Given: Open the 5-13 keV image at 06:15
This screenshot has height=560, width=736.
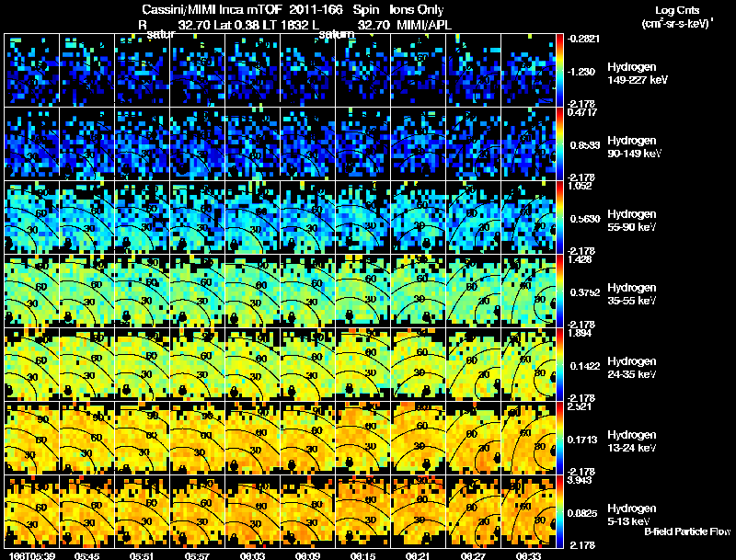Looking at the screenshot, I should [364, 511].
